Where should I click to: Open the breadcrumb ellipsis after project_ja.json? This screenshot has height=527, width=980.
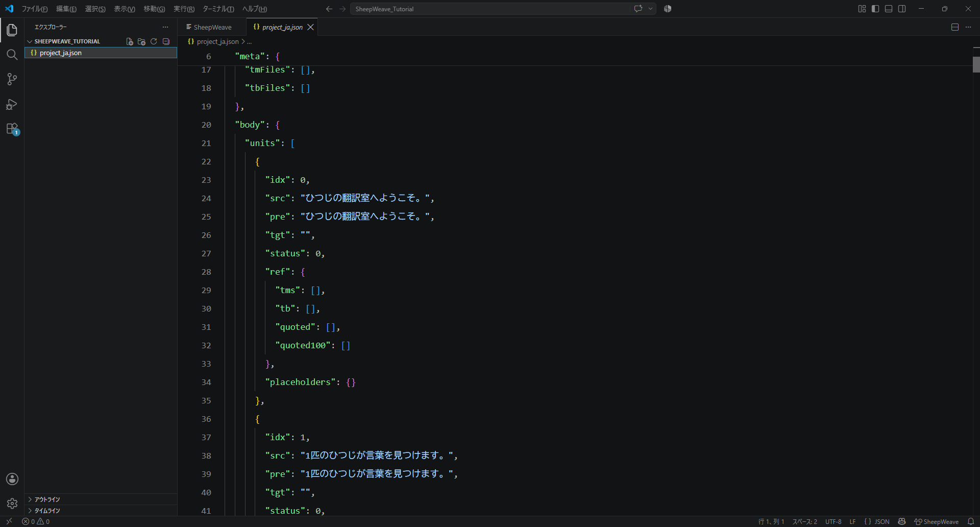249,42
